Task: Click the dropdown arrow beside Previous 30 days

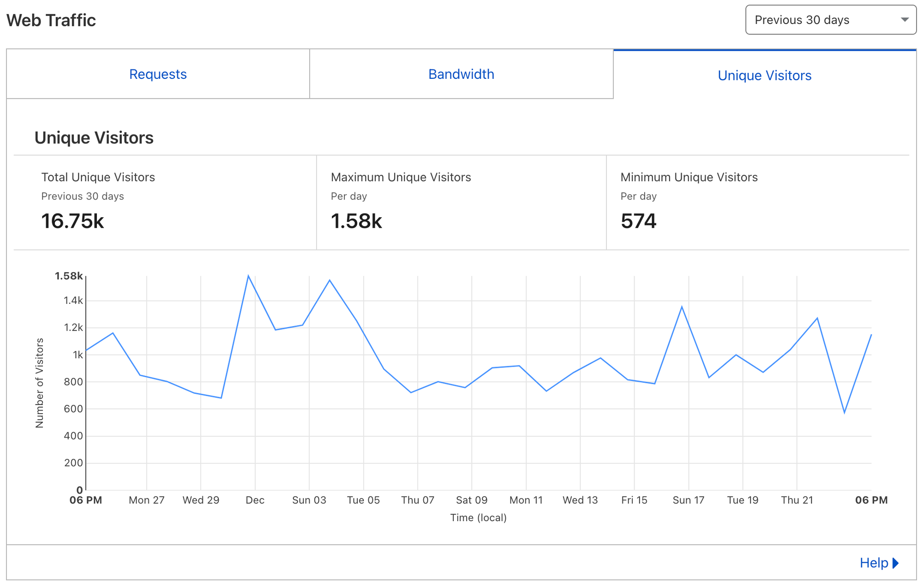Action: coord(905,20)
